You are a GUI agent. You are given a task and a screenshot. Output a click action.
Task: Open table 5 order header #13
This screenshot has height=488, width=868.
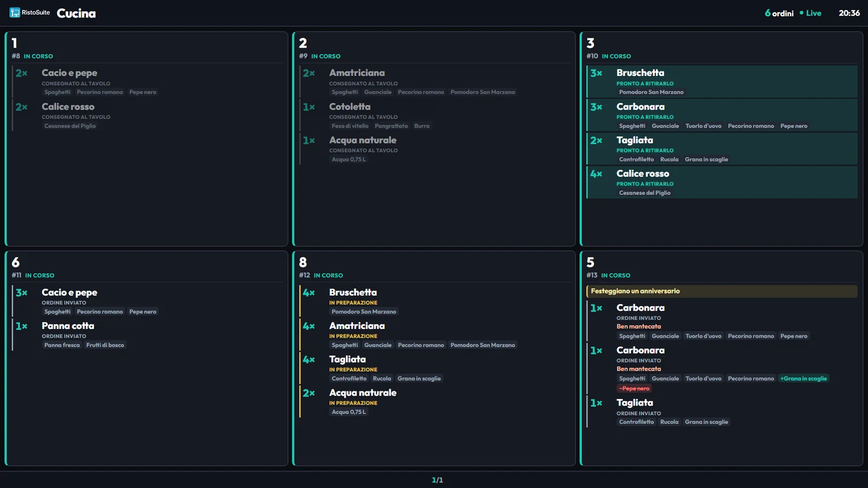[722, 267]
